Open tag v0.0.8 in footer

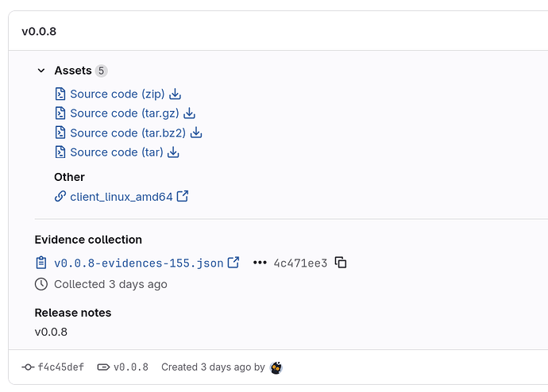[130, 367]
